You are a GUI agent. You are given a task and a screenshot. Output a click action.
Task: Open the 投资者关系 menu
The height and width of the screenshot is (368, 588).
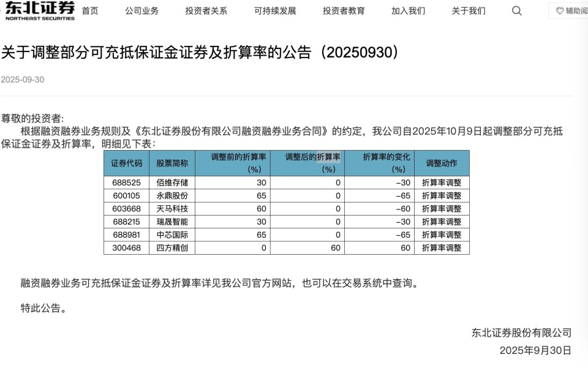tap(205, 11)
